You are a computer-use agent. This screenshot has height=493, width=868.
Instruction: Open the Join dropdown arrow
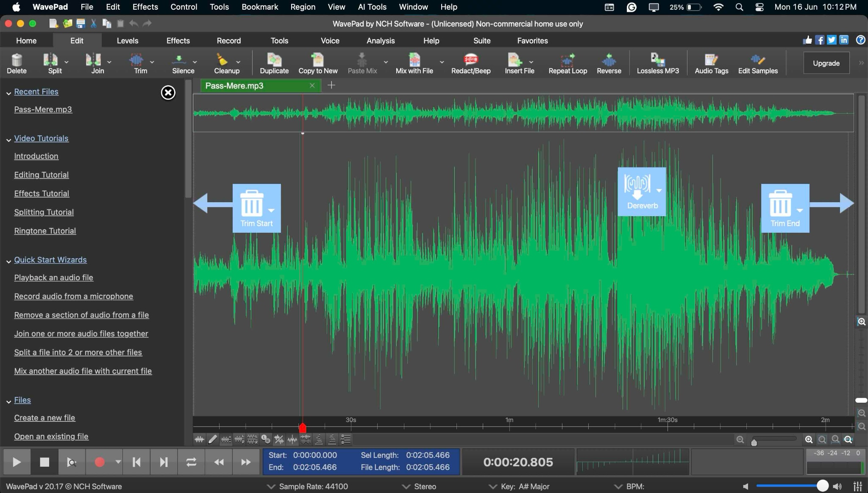(109, 62)
